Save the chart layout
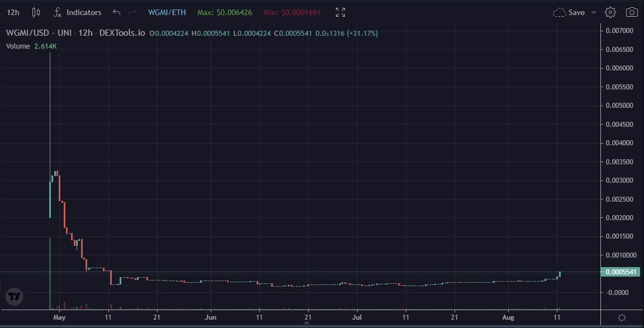 pos(569,12)
